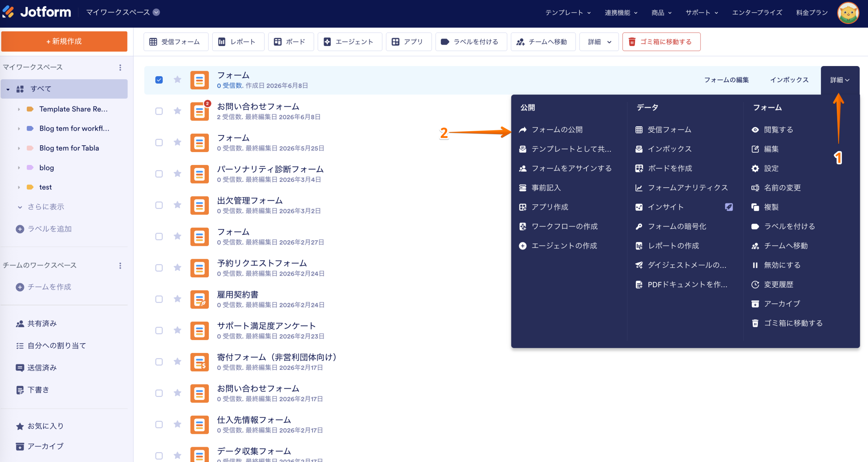Click the + 新規作成 button

pos(64,41)
